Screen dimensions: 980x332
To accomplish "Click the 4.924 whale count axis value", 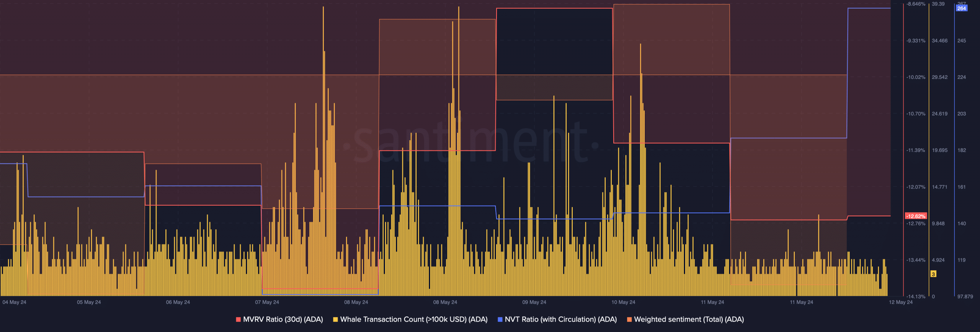I will pyautogui.click(x=938, y=260).
